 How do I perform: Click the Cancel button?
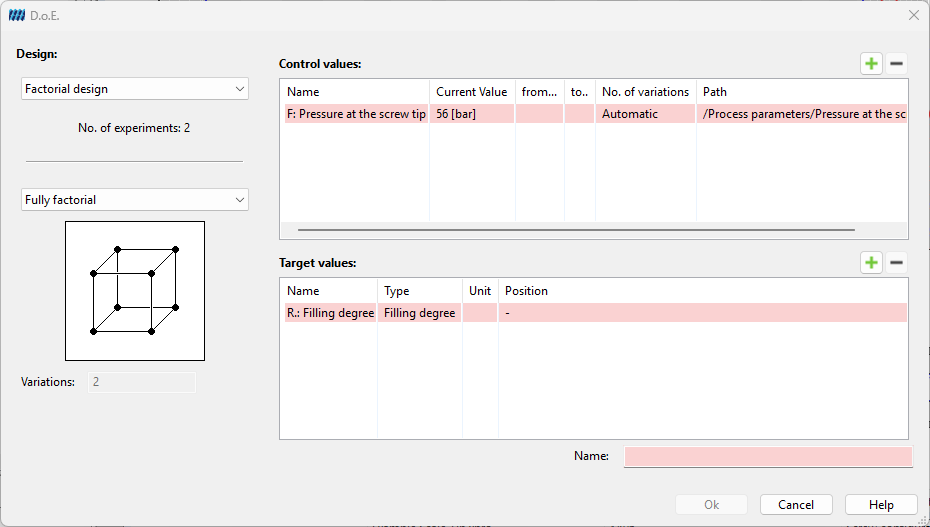796,505
